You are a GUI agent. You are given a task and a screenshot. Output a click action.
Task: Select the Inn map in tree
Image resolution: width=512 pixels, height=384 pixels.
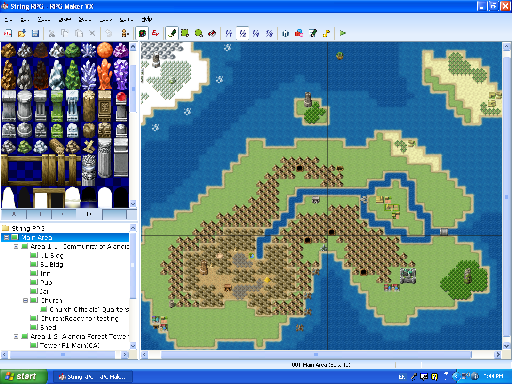coord(45,273)
